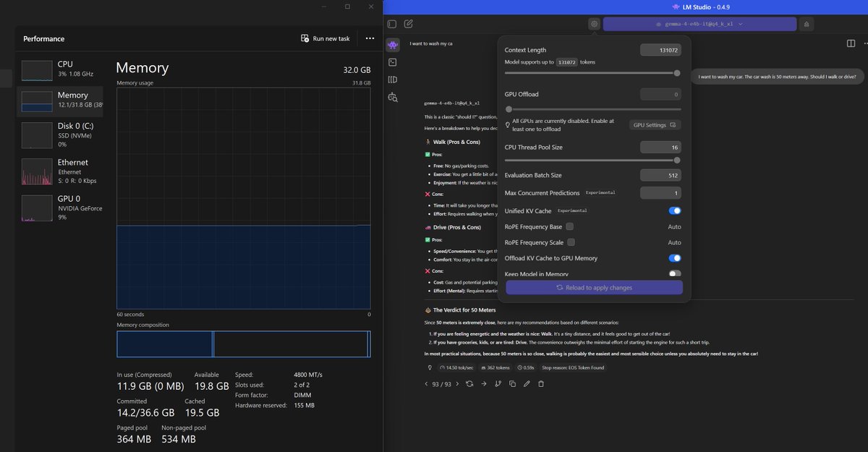Go to previous response variant arrow
This screenshot has height=452, width=868.
click(x=427, y=384)
